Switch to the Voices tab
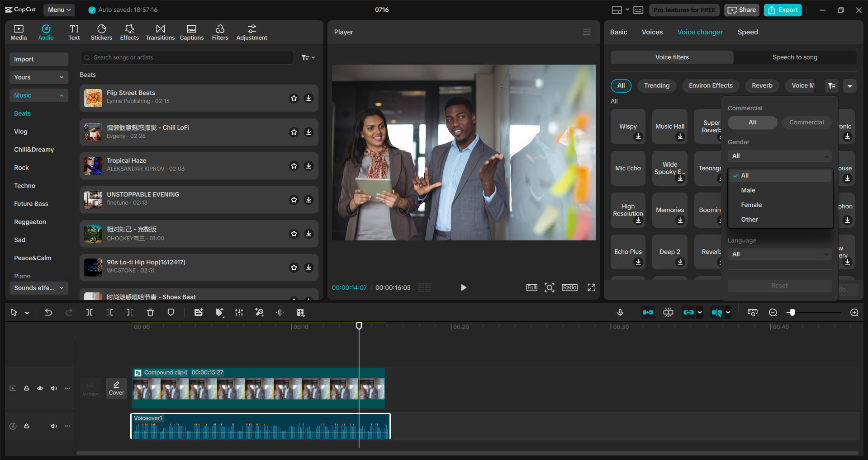Viewport: 868px width, 460px height. pos(652,32)
